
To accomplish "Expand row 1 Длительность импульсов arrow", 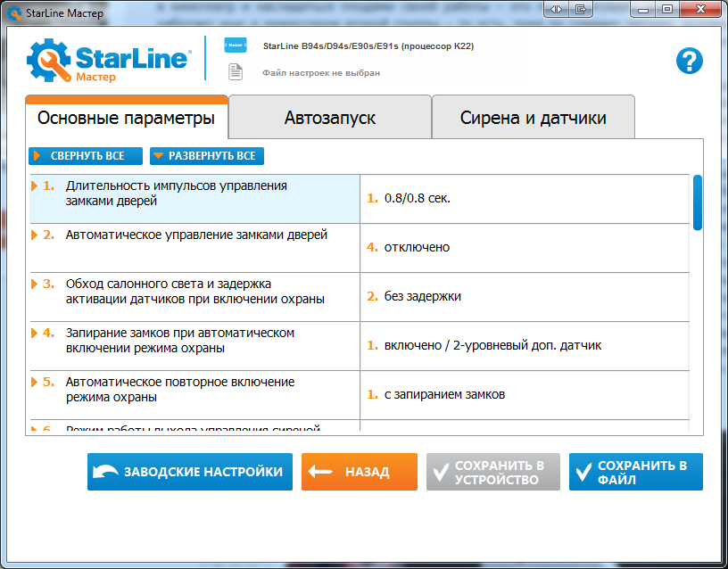I will [x=35, y=186].
